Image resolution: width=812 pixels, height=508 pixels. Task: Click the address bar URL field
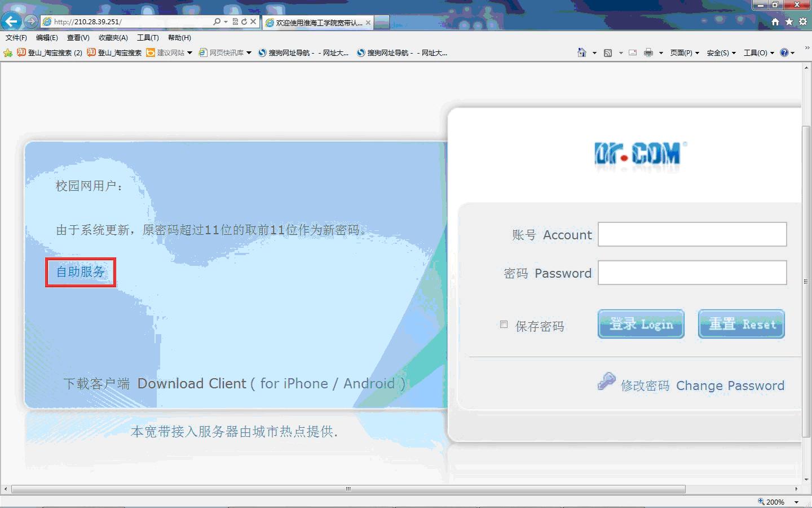[127, 21]
